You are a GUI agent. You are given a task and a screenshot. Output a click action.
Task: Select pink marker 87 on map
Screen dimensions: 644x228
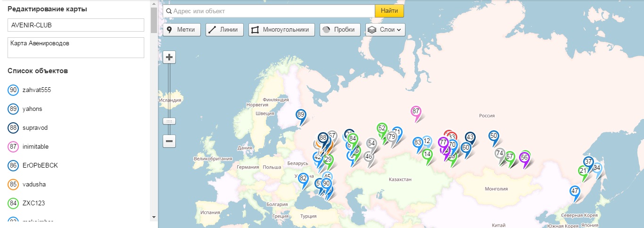pos(415,111)
